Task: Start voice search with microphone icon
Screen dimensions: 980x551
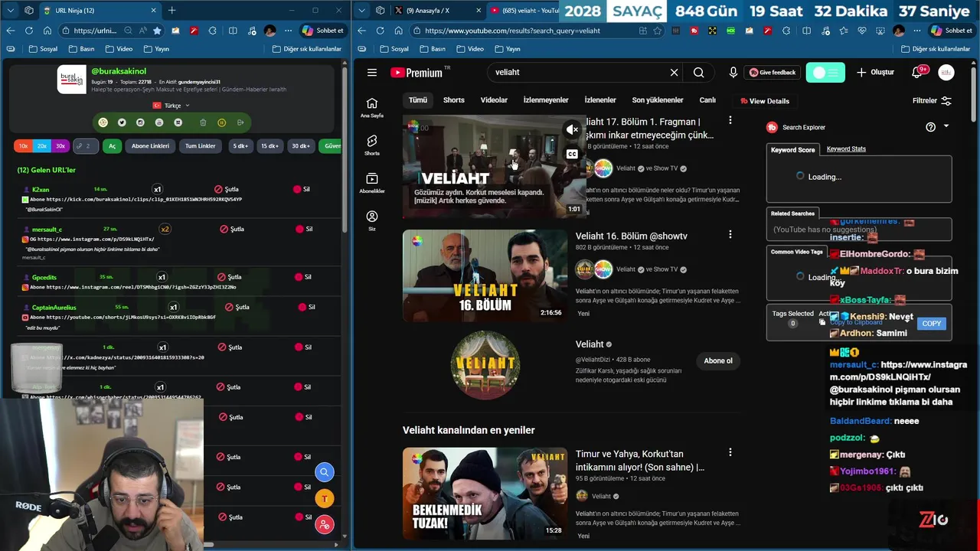Action: coord(733,73)
